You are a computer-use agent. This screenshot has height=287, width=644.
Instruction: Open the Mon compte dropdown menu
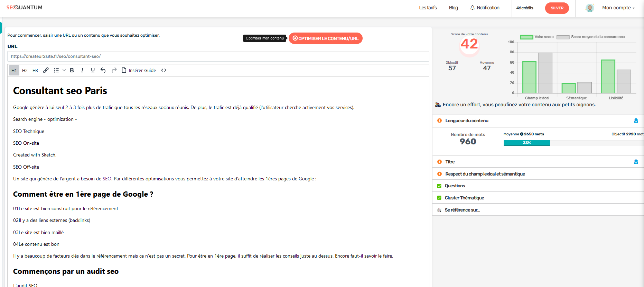click(x=618, y=8)
